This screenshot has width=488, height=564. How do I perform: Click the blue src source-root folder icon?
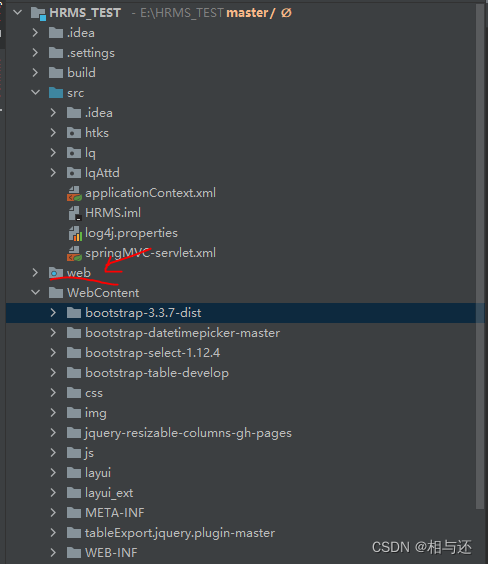pyautogui.click(x=56, y=93)
